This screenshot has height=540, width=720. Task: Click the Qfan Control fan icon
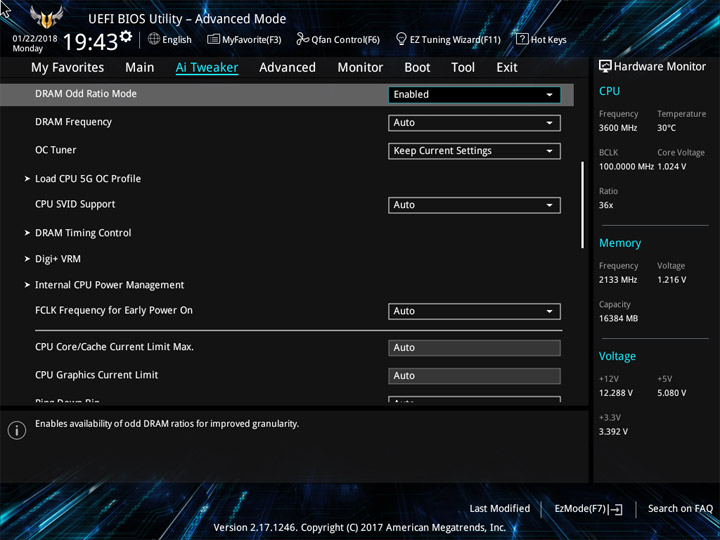302,39
